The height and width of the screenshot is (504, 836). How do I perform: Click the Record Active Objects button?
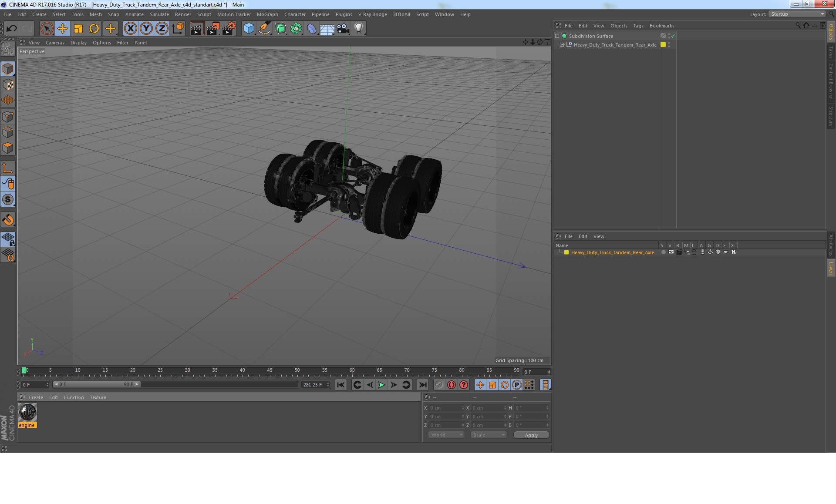[439, 385]
